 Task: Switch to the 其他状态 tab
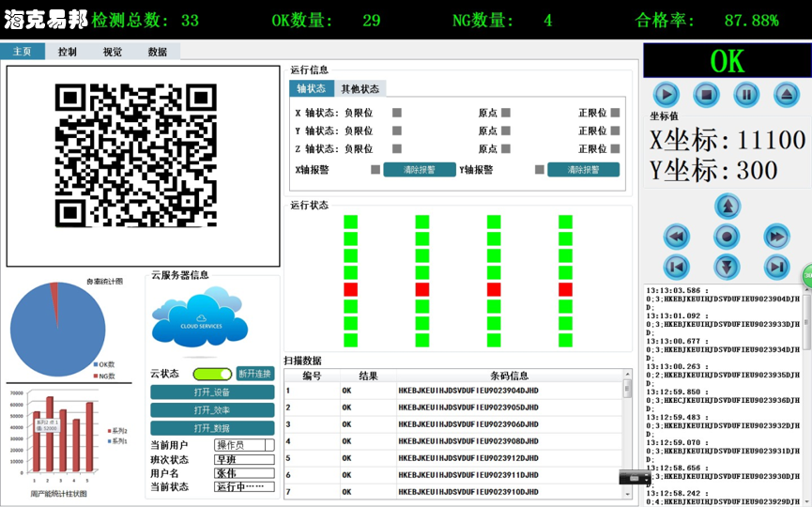tap(360, 89)
